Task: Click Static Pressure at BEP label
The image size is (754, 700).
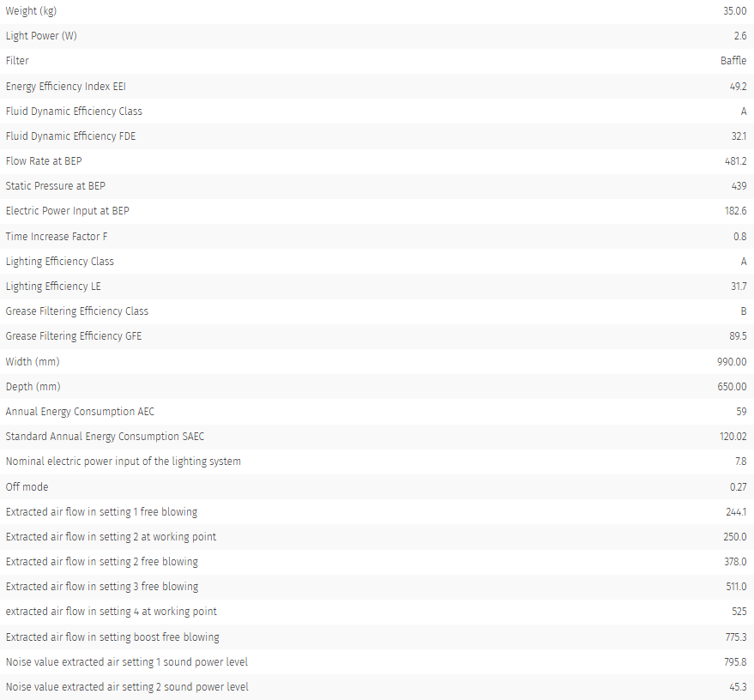Action: 55,186
